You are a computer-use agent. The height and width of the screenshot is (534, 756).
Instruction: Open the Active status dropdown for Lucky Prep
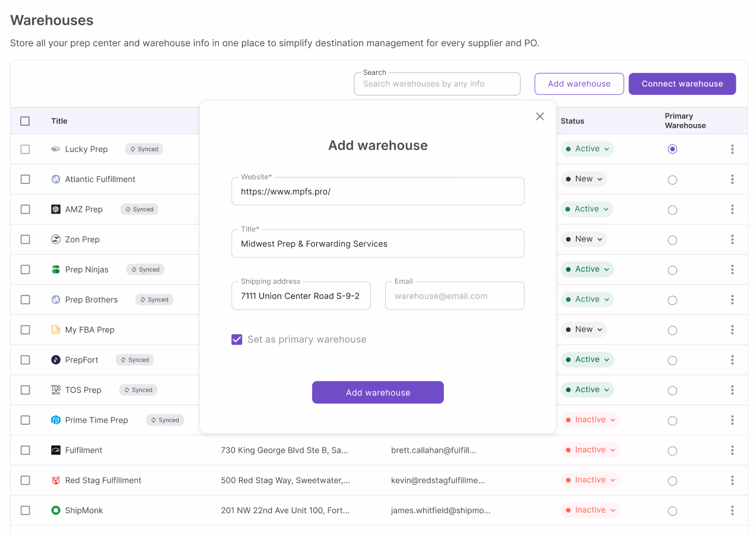pos(587,149)
